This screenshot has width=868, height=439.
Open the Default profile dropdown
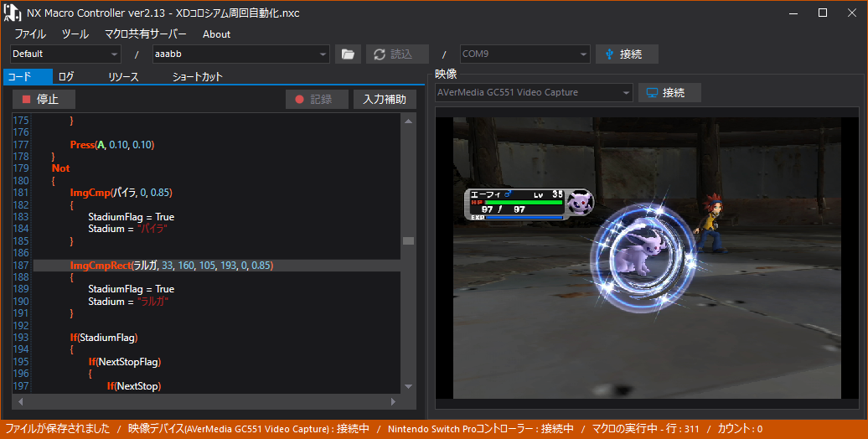(65, 54)
